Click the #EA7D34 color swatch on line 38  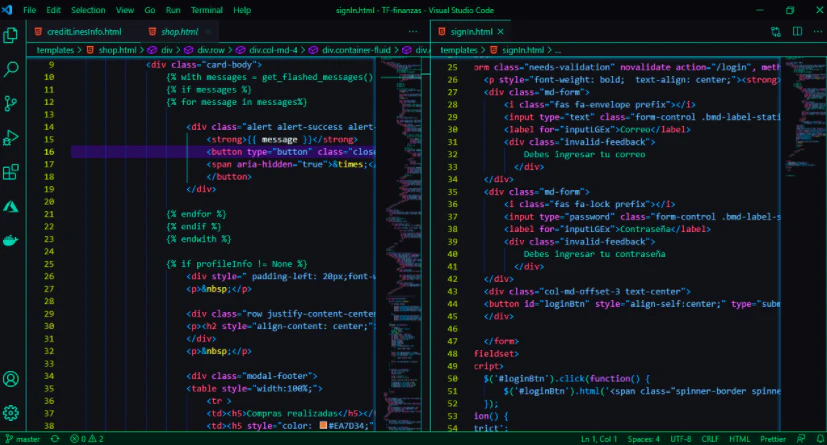(323, 425)
